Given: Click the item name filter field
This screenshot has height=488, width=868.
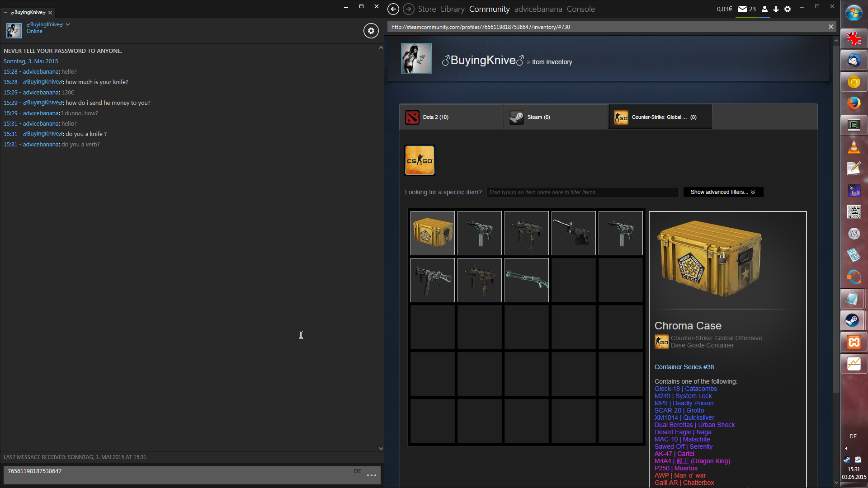Looking at the screenshot, I should pyautogui.click(x=582, y=192).
